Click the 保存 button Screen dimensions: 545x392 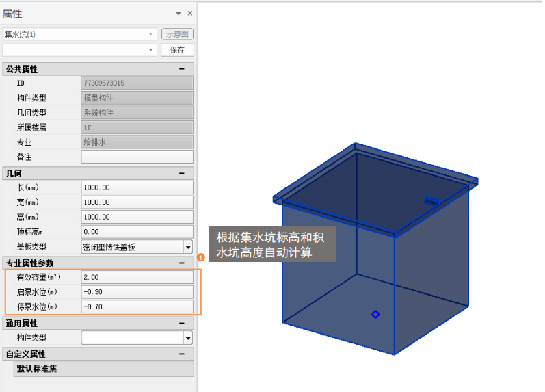pos(177,50)
